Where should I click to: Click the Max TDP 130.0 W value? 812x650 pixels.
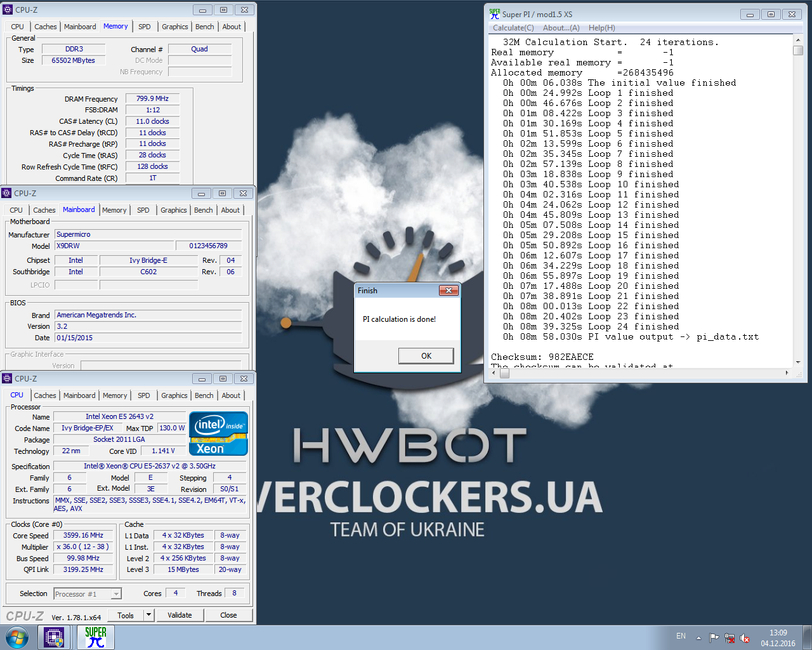[x=172, y=428]
